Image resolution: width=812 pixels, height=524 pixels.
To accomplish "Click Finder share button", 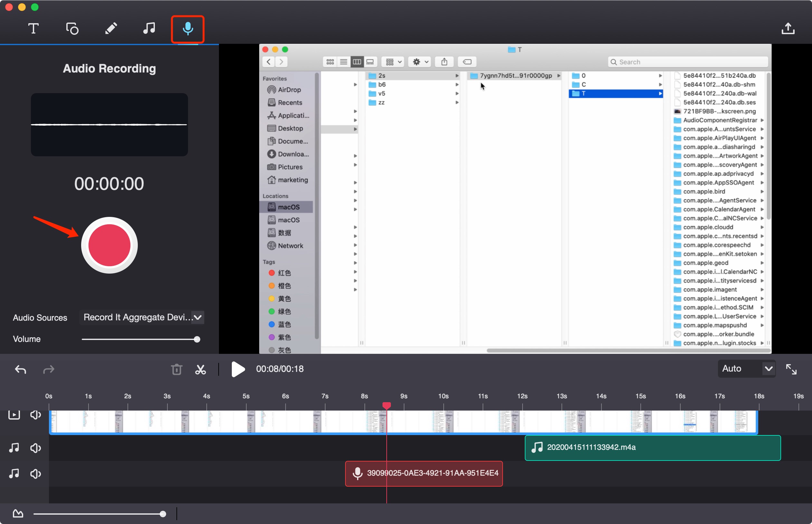I will [x=444, y=62].
